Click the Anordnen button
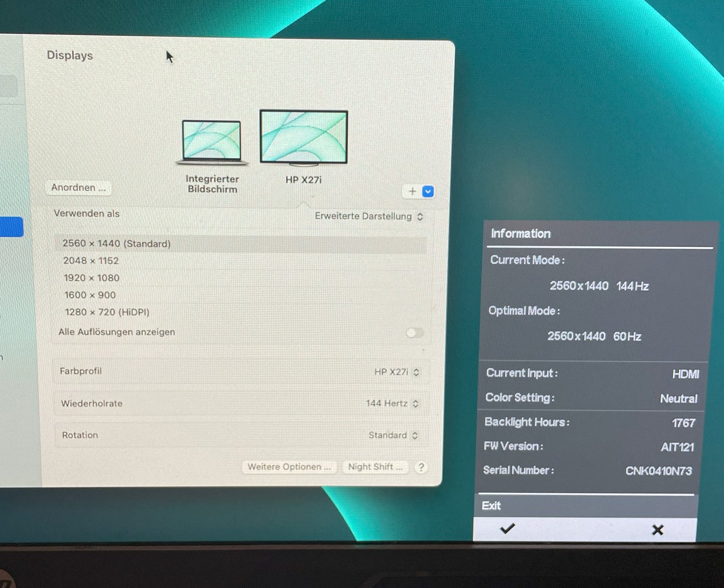724x588 pixels. coord(79,188)
